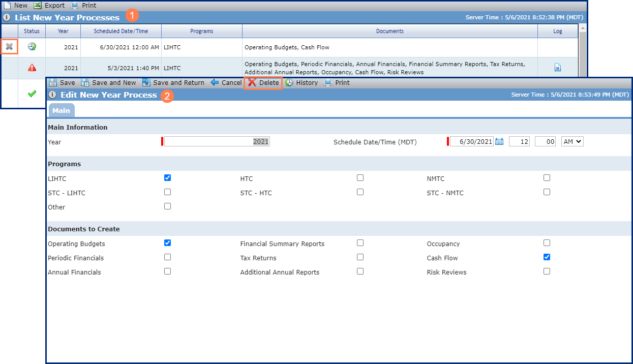
Task: Click the Save and Return button label
Action: point(178,82)
